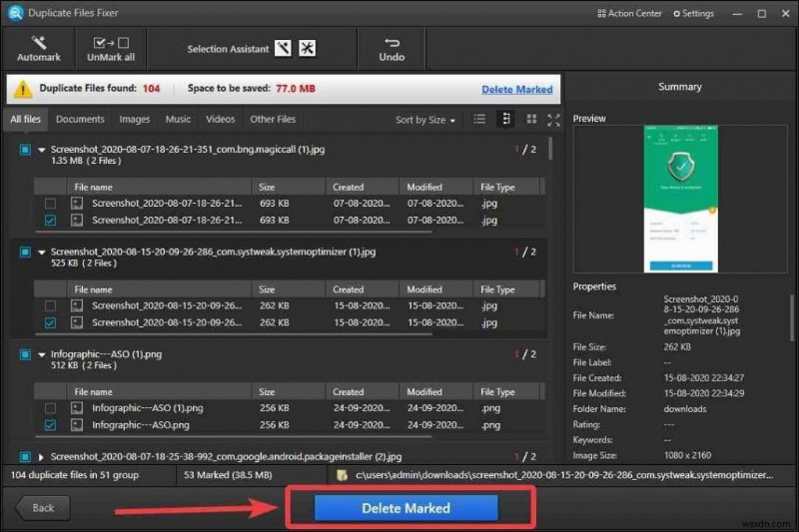Open the Action Center
This screenshot has height=532, width=799.
tap(629, 14)
